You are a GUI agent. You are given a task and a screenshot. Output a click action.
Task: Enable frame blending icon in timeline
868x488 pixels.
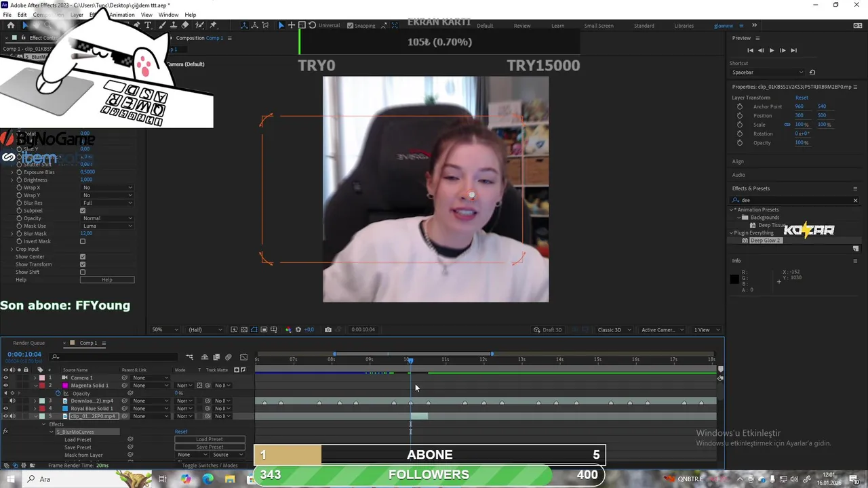pyautogui.click(x=216, y=357)
